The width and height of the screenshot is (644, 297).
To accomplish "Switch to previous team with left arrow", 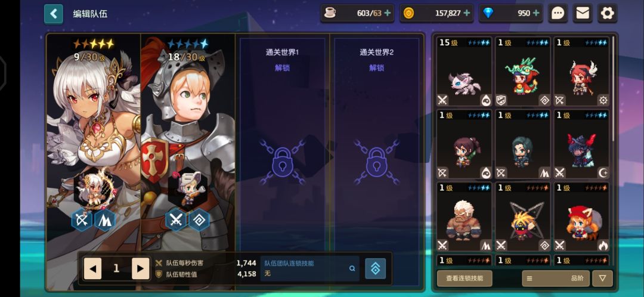I will [92, 268].
